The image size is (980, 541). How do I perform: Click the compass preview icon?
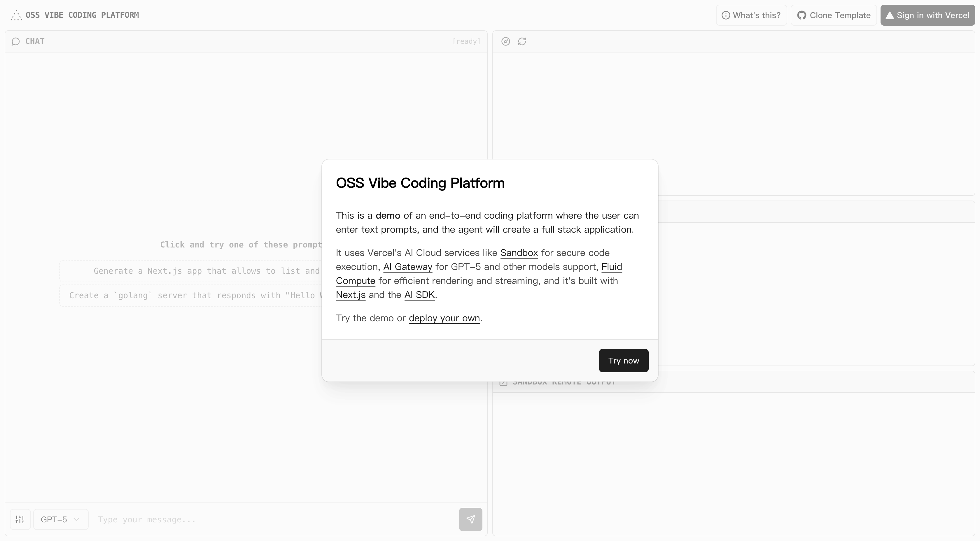pos(505,41)
